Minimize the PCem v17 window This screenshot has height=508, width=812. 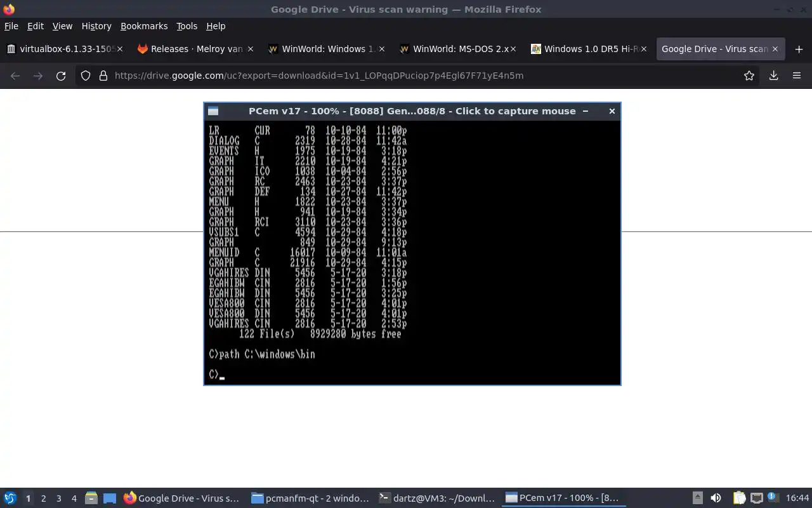[586, 111]
